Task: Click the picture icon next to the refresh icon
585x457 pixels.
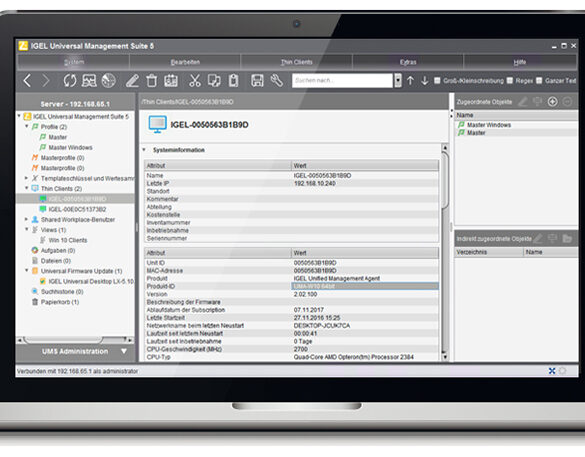Action: point(89,81)
